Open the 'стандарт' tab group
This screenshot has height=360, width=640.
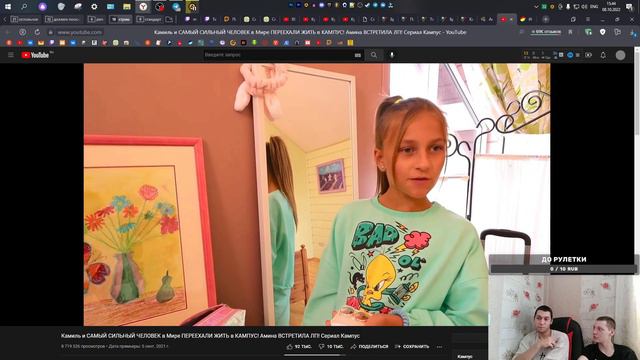pos(149,19)
